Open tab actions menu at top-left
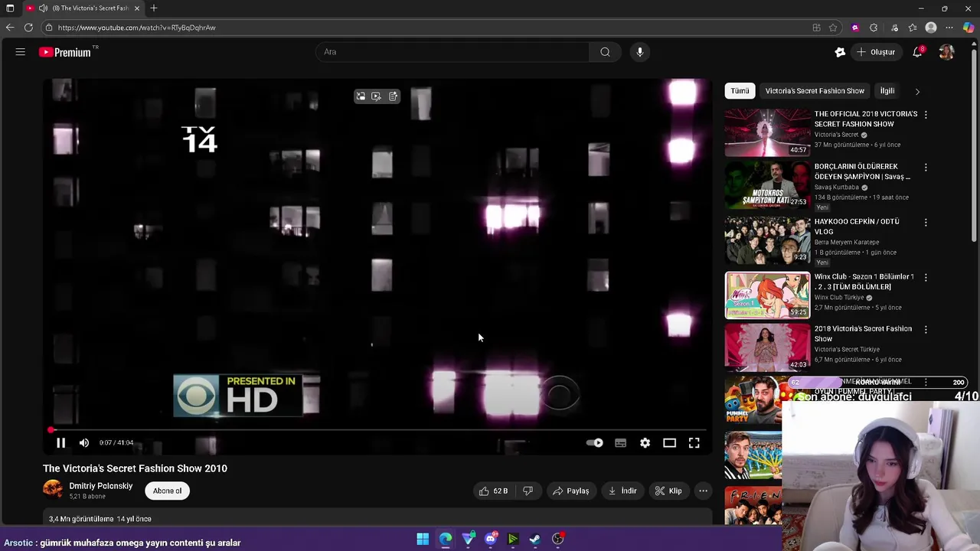980x551 pixels. pyautogui.click(x=10, y=8)
